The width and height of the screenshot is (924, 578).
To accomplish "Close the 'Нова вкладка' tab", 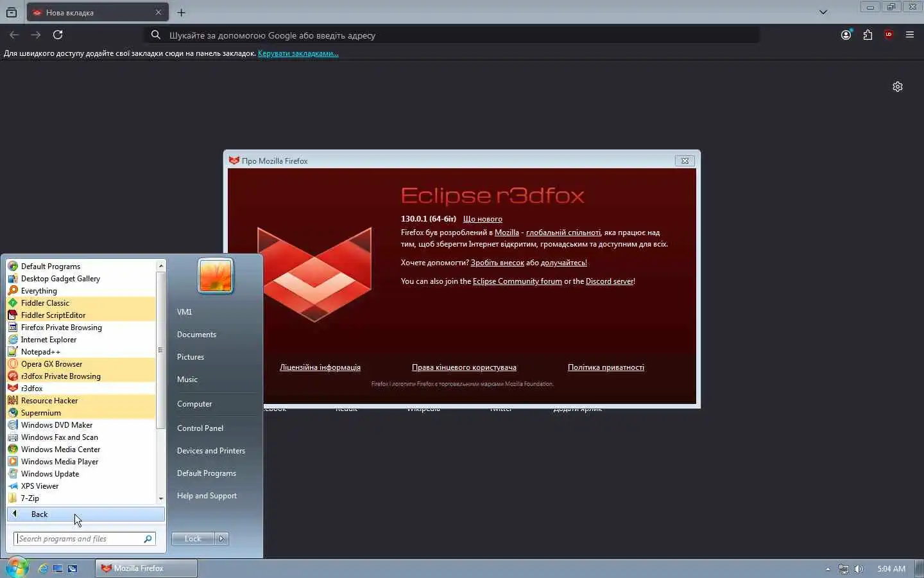I will [158, 12].
